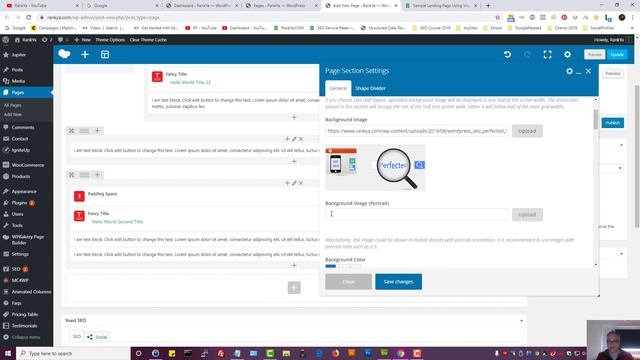Click the undo arrow in builder toolbar
The width and height of the screenshot is (640, 360).
[507, 54]
